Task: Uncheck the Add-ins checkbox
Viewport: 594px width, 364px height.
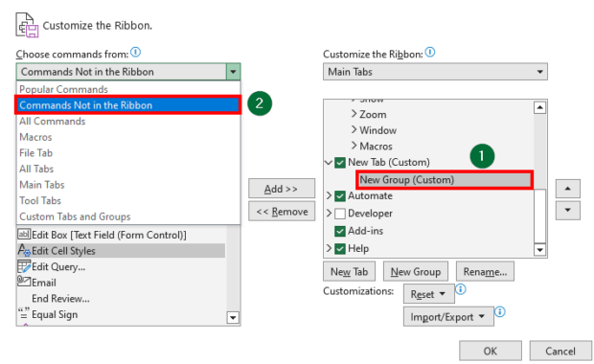Action: [340, 231]
